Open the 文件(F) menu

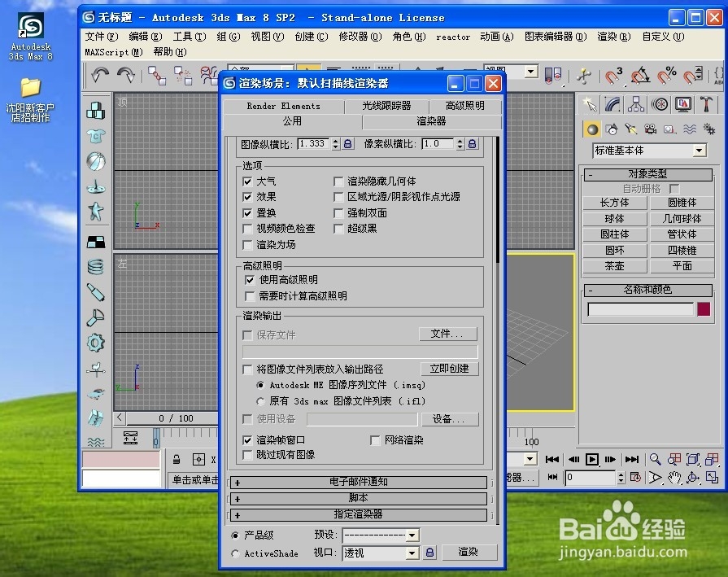[x=101, y=37]
